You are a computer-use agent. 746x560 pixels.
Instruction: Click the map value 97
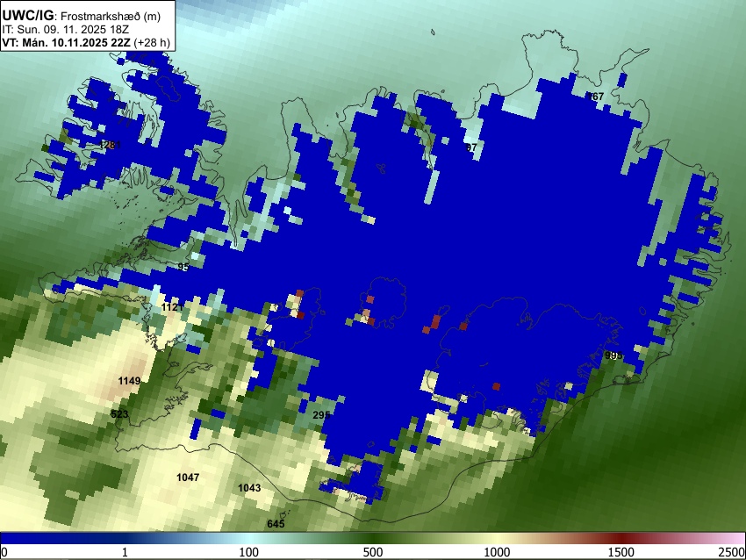471,147
